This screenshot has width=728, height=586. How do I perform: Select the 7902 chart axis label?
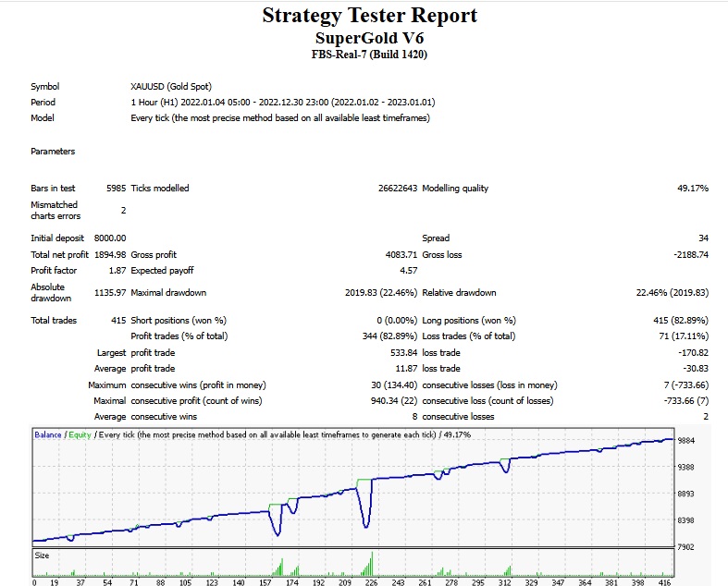click(686, 547)
